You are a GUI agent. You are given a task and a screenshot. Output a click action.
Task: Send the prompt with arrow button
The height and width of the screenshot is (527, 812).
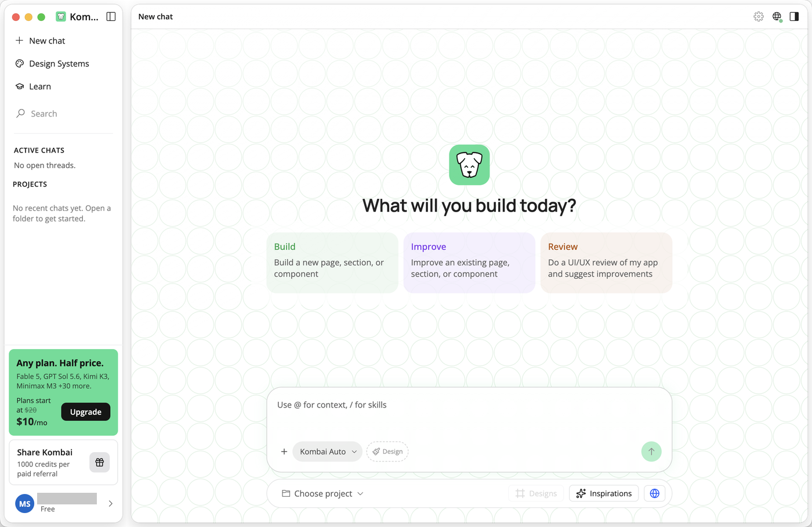pos(651,452)
